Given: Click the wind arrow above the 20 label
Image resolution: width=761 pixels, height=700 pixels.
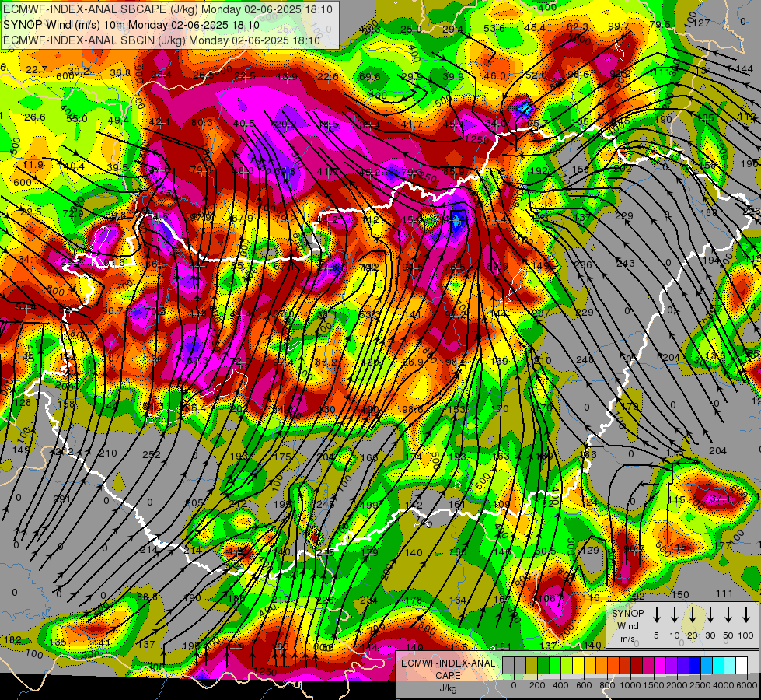Looking at the screenshot, I should click(x=693, y=615).
